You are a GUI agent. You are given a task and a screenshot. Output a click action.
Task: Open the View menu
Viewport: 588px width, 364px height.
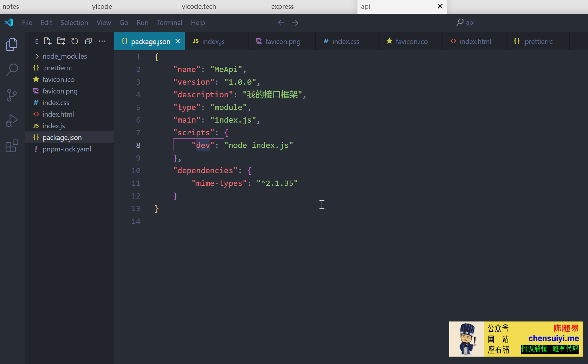104,22
